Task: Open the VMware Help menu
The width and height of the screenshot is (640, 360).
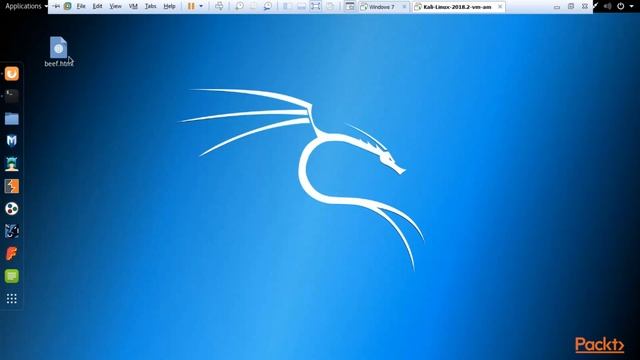Action: point(169,6)
